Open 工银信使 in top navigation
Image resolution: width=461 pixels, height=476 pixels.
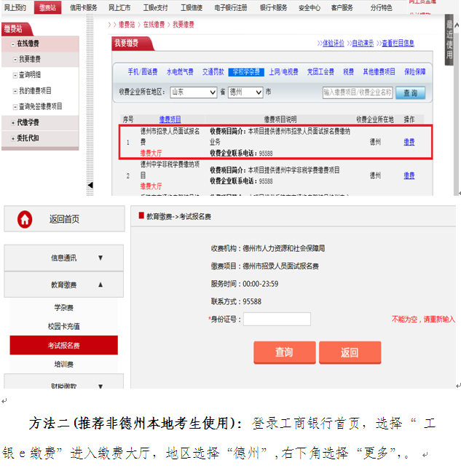pos(192,7)
